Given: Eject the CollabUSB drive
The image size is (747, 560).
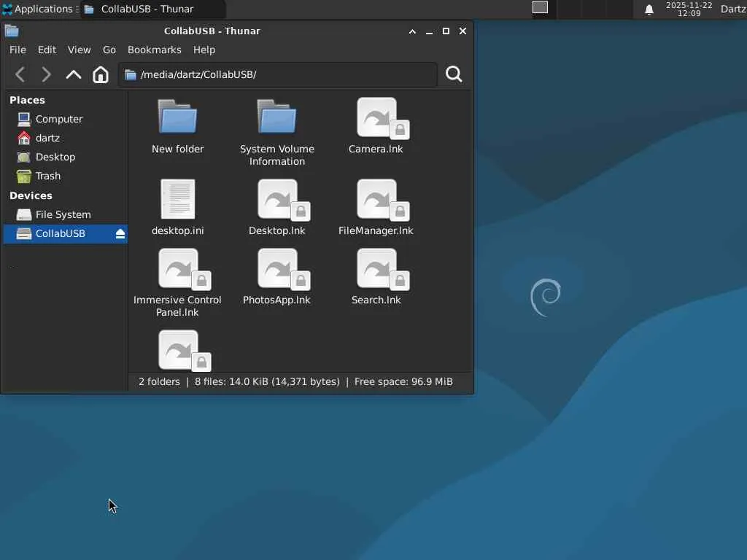Looking at the screenshot, I should coord(120,234).
